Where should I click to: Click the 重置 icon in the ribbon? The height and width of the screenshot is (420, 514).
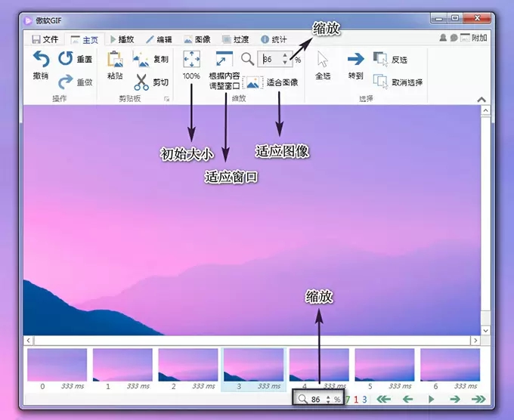click(x=66, y=58)
